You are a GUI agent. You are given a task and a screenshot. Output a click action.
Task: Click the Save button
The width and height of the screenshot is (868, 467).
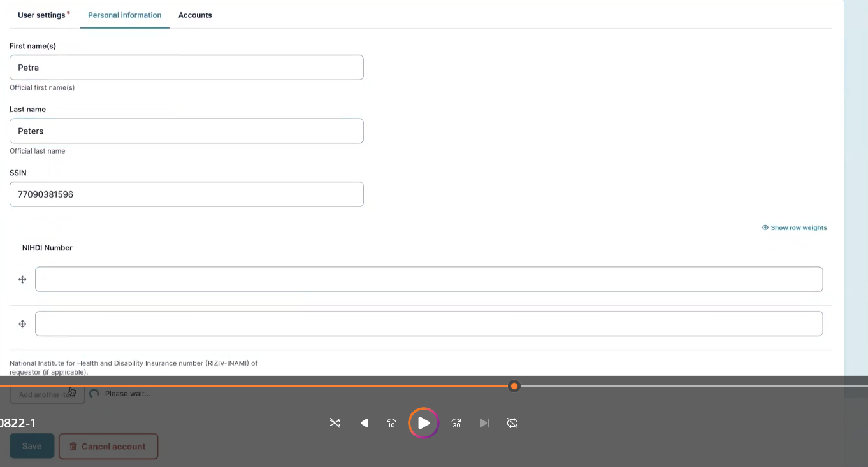click(32, 447)
